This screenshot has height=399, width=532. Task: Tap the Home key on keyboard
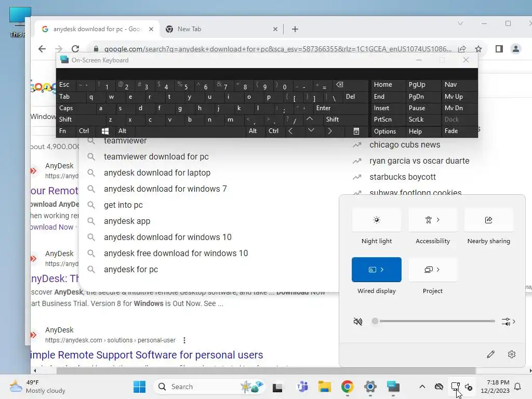click(388, 85)
